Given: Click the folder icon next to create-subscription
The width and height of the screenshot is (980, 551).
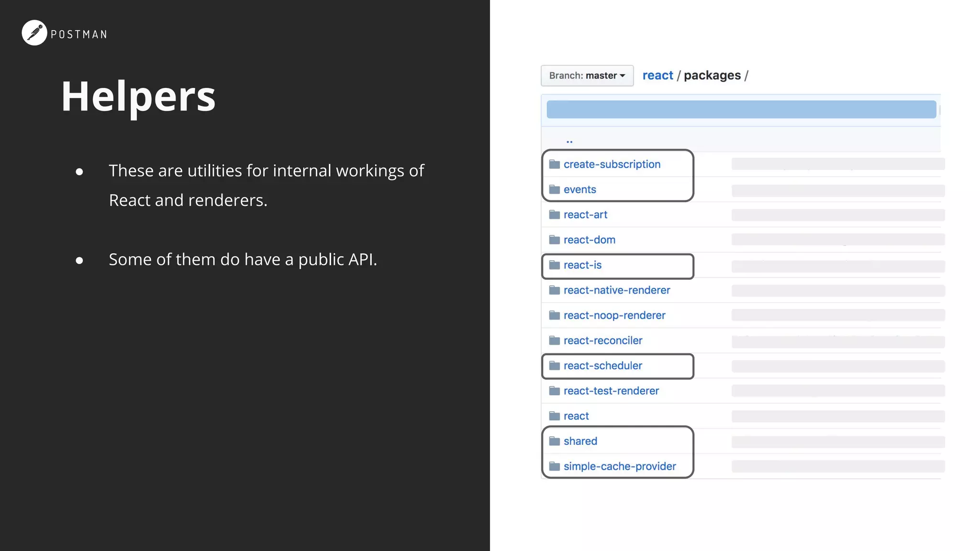Looking at the screenshot, I should pos(555,164).
